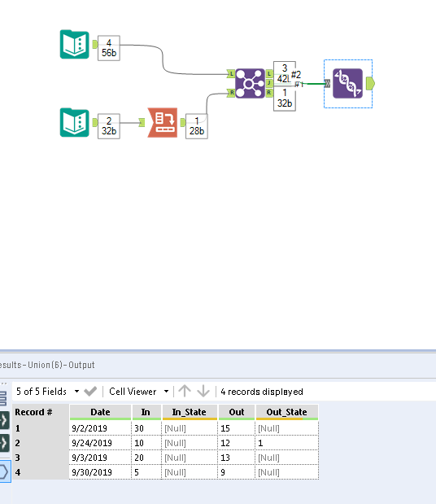Viewport: 436px width, 504px height.
Task: Select the 9/3/2019 date cell
Action: point(100,458)
